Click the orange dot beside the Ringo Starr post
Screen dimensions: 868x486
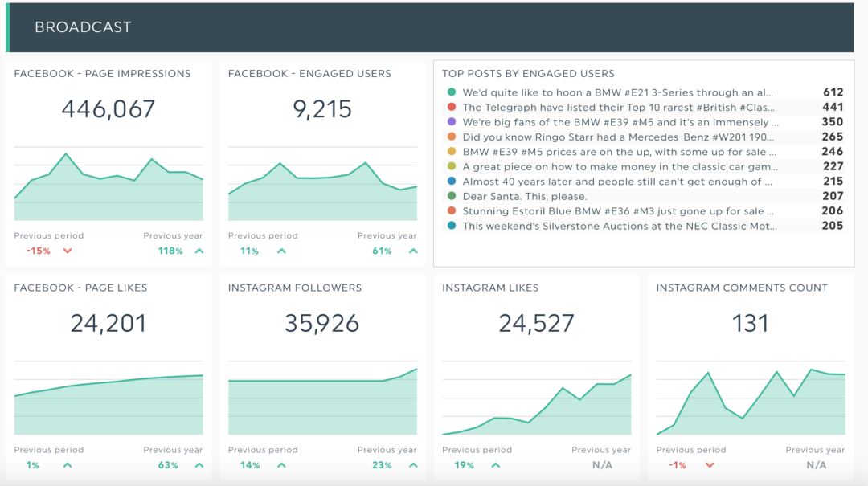point(451,137)
